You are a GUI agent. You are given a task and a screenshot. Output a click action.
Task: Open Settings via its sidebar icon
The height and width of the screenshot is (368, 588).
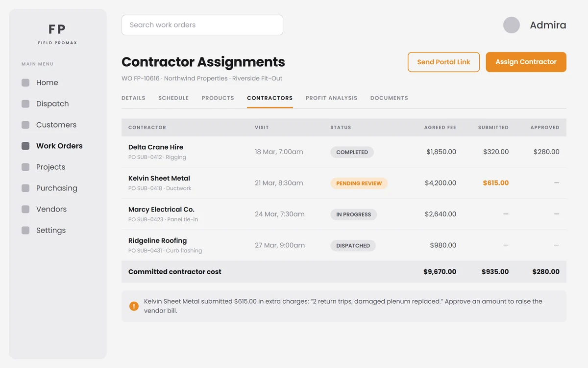coord(25,231)
